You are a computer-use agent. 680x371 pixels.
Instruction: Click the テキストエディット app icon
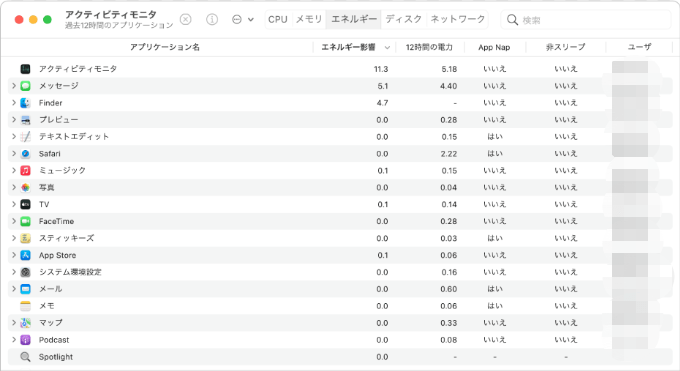(26, 137)
